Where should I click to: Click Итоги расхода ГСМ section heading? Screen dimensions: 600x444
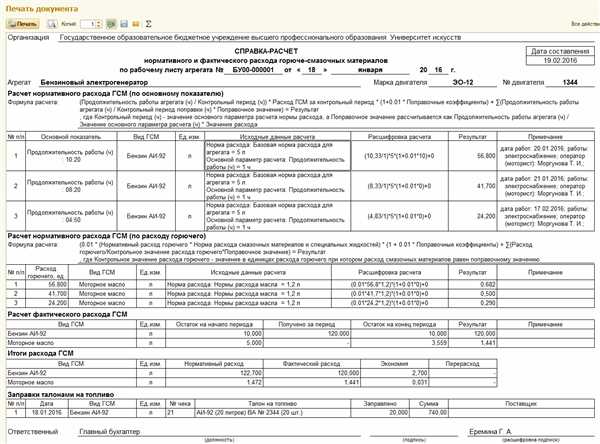coord(41,353)
